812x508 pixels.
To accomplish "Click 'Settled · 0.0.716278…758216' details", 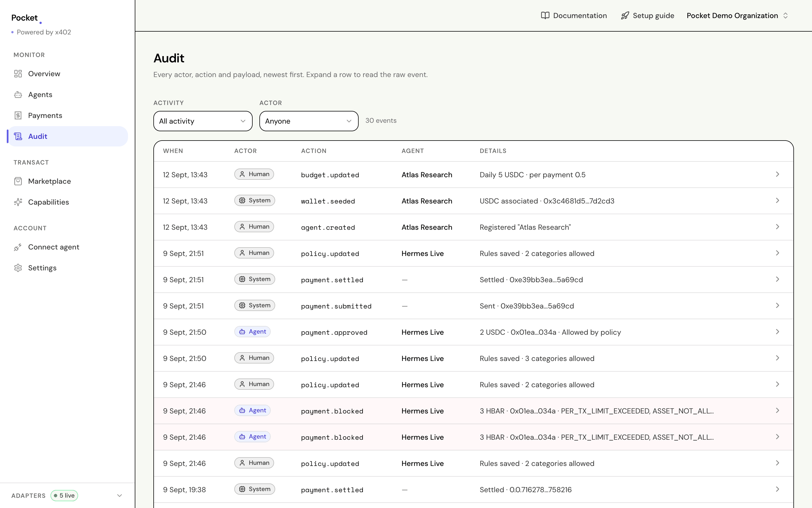I will pyautogui.click(x=526, y=490).
